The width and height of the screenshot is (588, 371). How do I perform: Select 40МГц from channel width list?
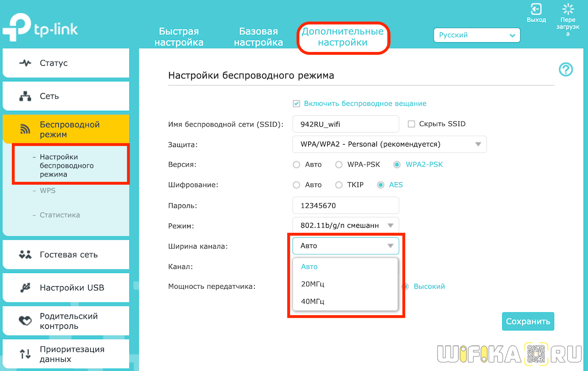[313, 301]
